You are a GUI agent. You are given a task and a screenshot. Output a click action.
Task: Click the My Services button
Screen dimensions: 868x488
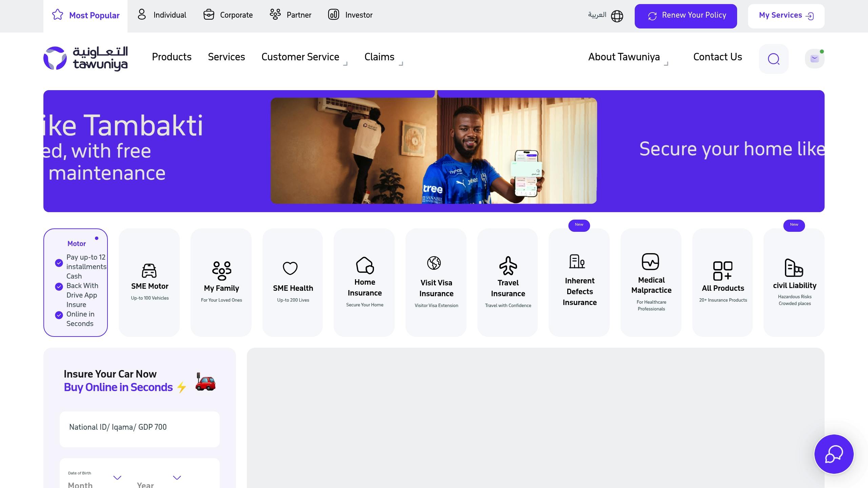pos(786,16)
